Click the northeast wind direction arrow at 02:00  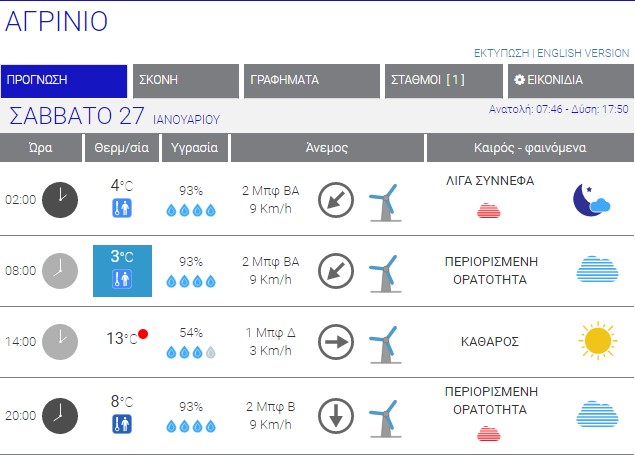(336, 199)
